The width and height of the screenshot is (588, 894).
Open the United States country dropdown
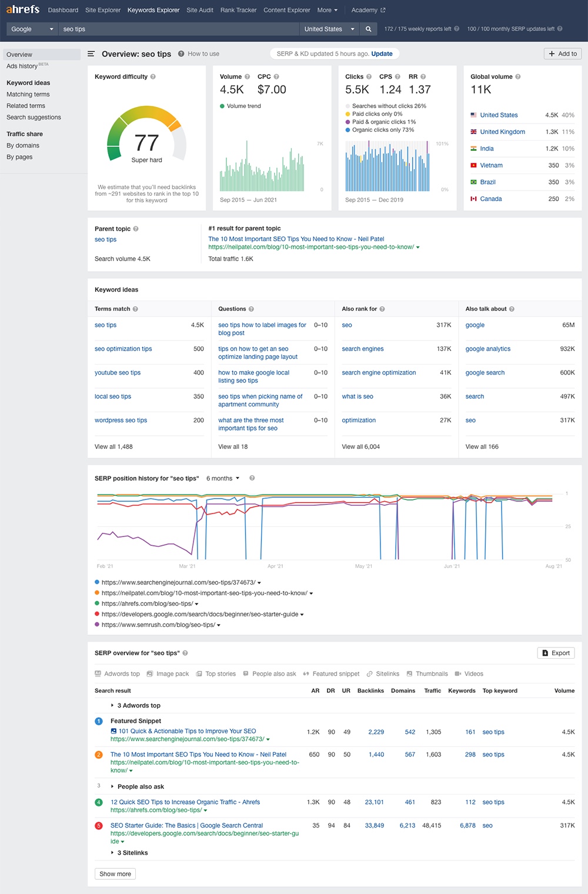[329, 29]
